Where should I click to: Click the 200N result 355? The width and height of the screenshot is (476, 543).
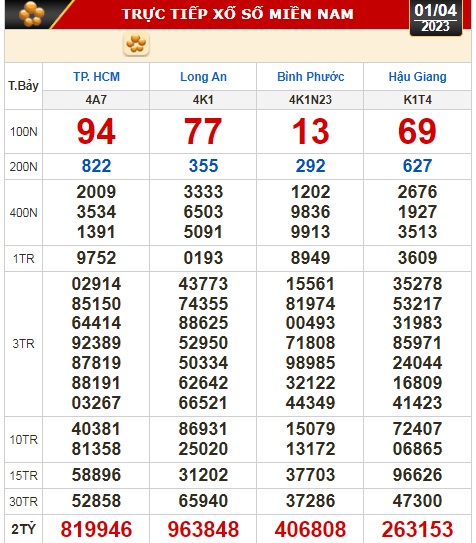(203, 166)
